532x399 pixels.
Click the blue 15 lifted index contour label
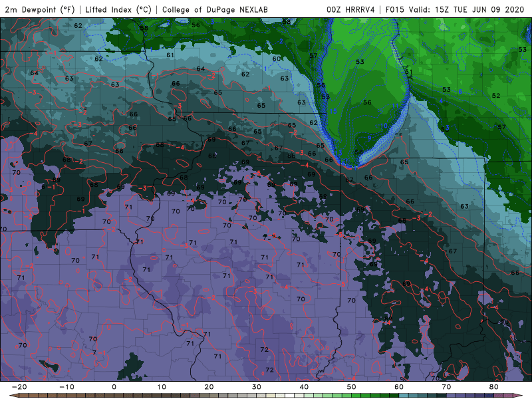click(333, 111)
